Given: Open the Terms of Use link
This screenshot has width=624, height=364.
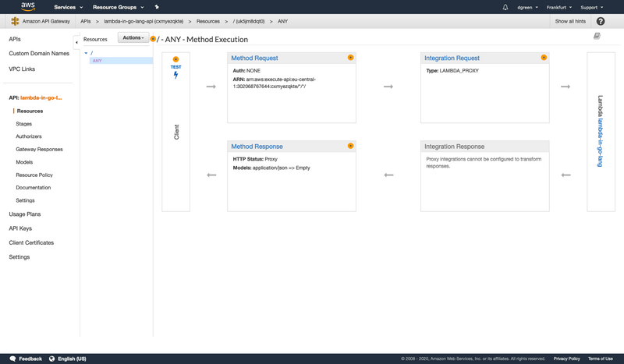Looking at the screenshot, I should pos(600,359).
